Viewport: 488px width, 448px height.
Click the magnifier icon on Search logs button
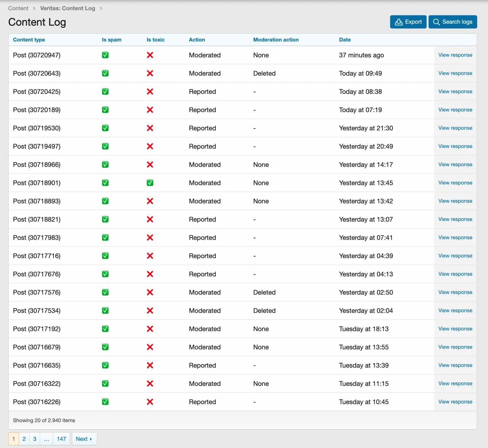(436, 22)
